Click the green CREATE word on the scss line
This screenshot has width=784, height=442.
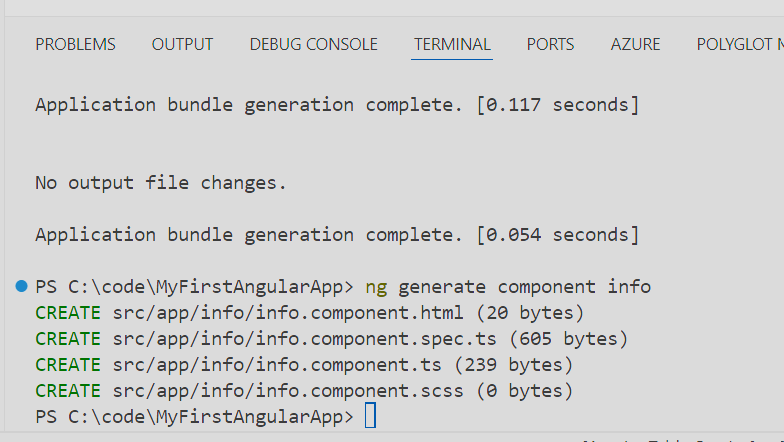pos(68,391)
